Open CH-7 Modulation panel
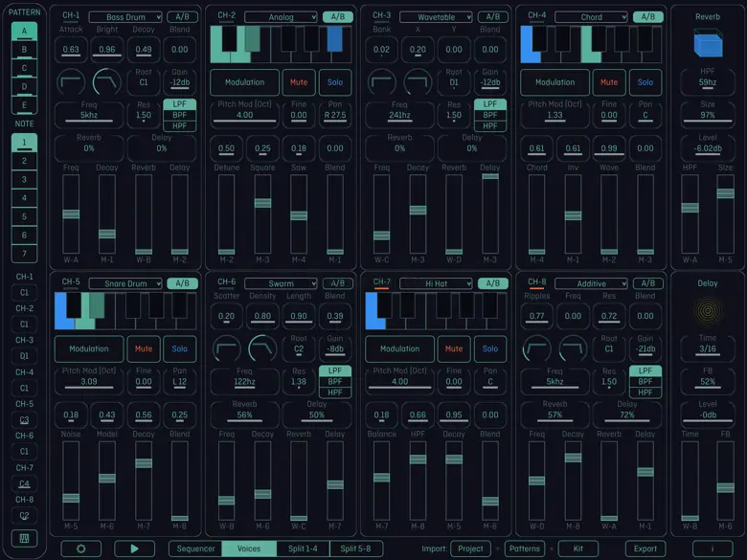 [x=399, y=349]
